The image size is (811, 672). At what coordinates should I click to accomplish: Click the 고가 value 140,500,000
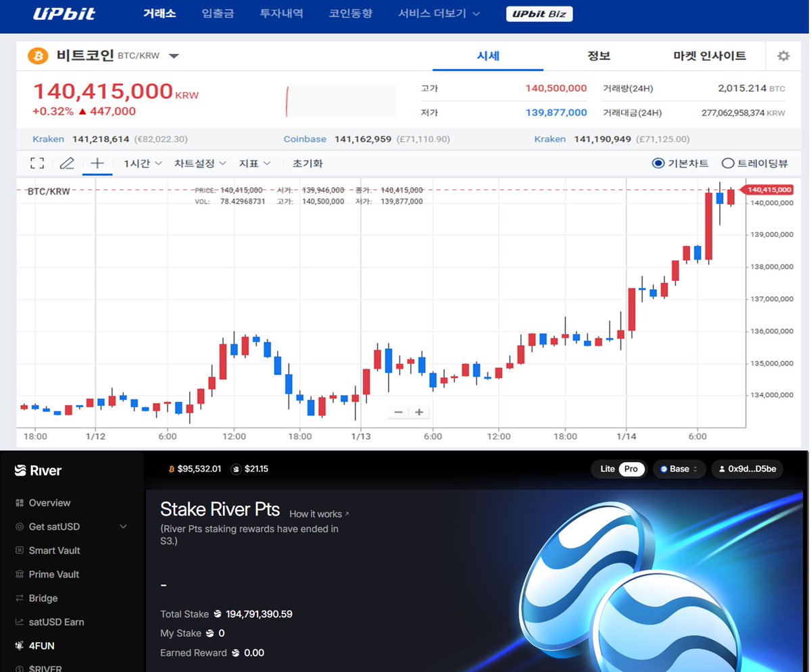556,88
